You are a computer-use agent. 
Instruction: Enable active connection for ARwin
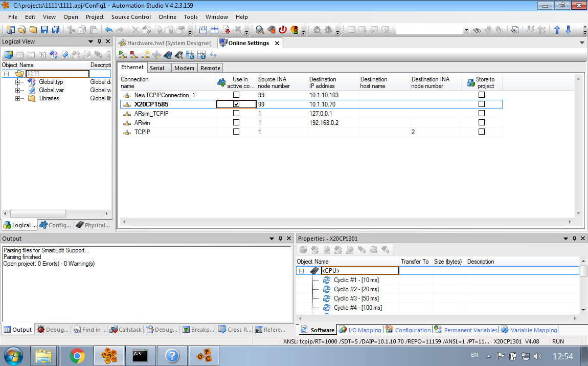pyautogui.click(x=236, y=122)
